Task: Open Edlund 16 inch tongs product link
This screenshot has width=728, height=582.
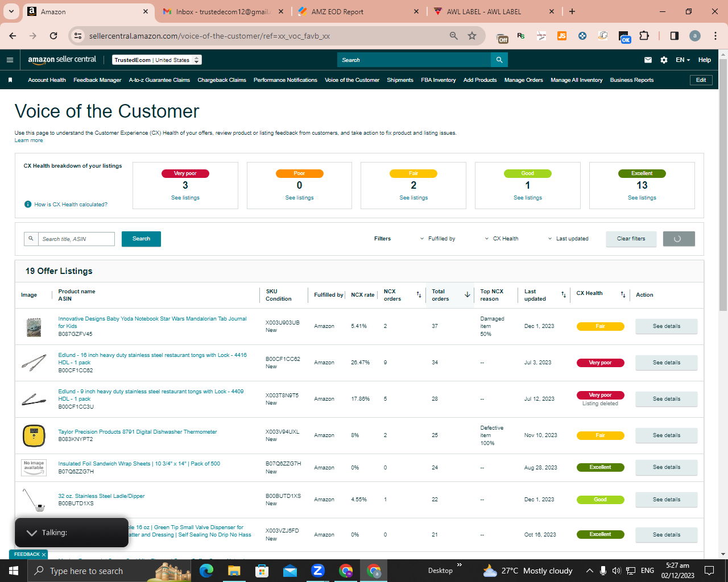Action: pyautogui.click(x=152, y=359)
